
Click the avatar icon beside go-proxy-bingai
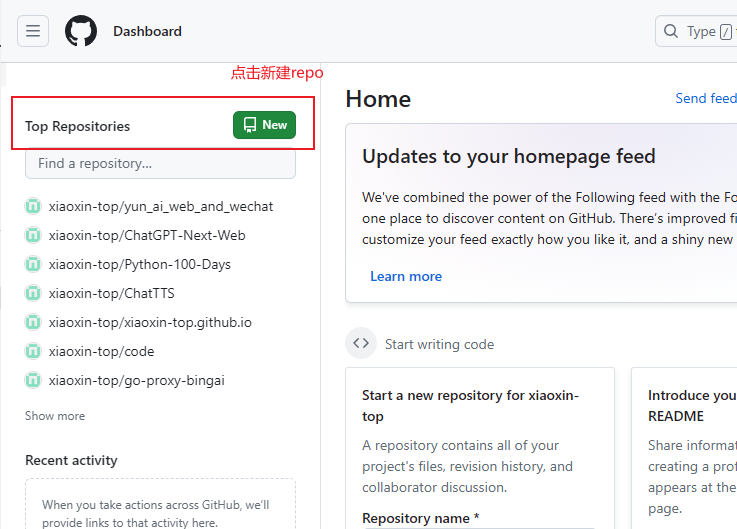pyautogui.click(x=33, y=381)
